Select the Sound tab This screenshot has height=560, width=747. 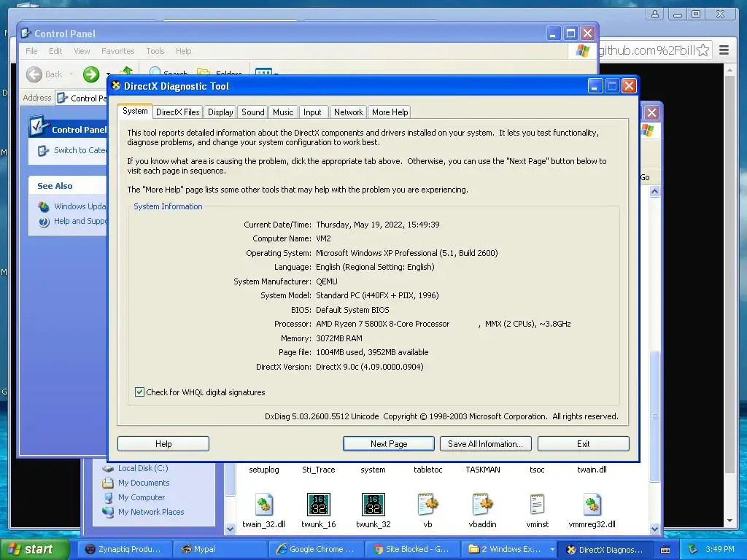[252, 112]
